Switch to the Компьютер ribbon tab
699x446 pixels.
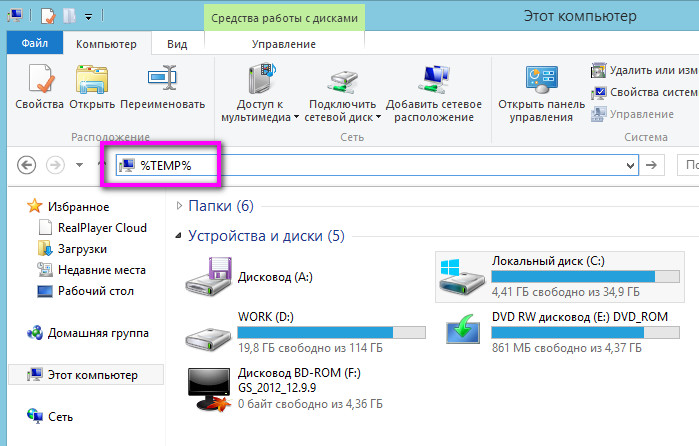click(x=106, y=44)
